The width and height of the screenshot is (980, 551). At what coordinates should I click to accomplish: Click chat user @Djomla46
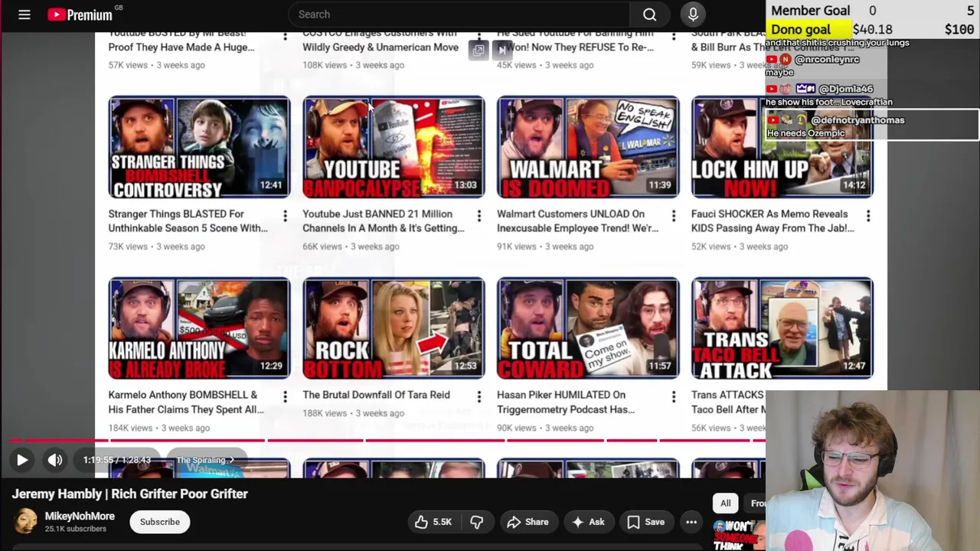pyautogui.click(x=844, y=89)
